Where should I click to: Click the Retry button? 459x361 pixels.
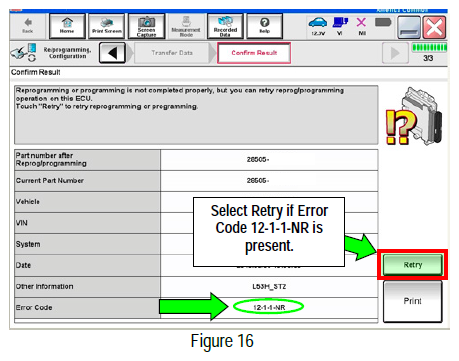(413, 265)
